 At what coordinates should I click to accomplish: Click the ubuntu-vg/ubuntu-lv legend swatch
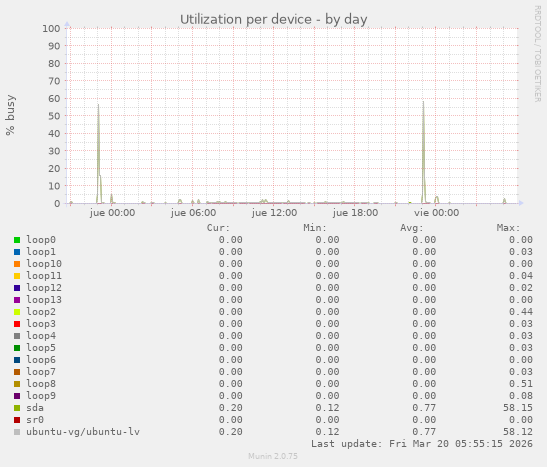tap(17, 432)
